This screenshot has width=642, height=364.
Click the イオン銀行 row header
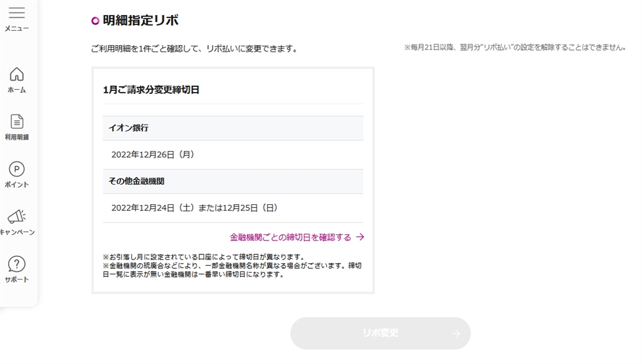[x=129, y=128]
